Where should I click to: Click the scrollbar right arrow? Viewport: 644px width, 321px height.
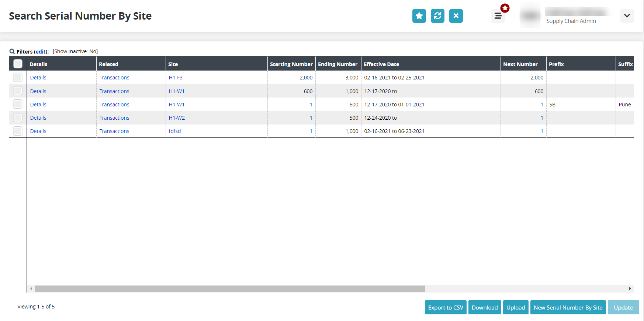click(630, 288)
